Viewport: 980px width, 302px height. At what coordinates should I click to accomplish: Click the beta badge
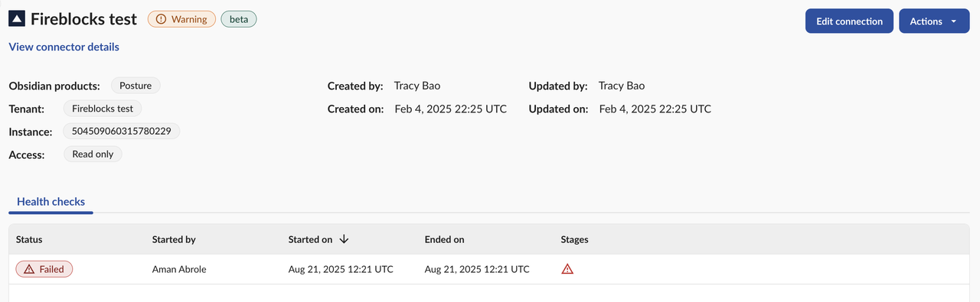point(239,19)
